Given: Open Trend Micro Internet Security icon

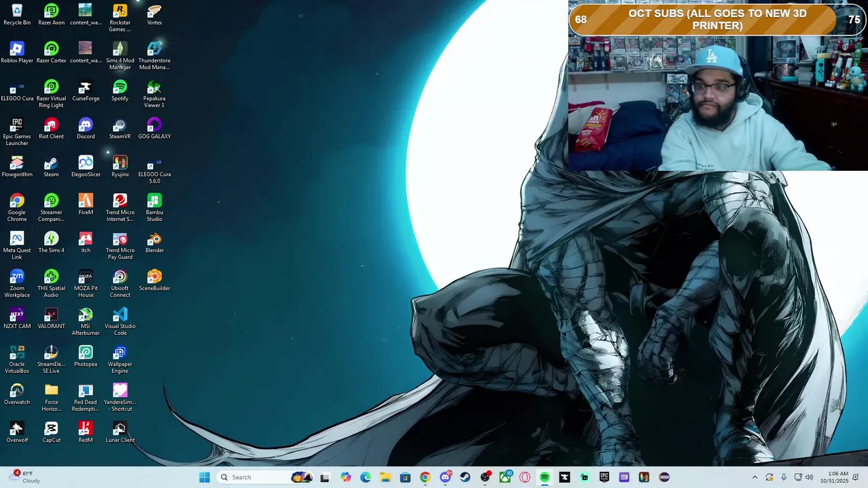Looking at the screenshot, I should tap(120, 207).
